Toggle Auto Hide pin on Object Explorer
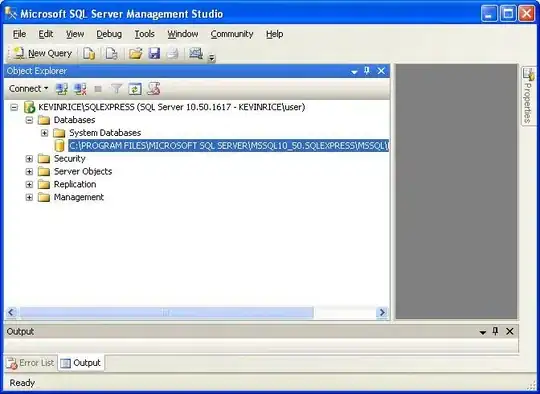 point(367,71)
